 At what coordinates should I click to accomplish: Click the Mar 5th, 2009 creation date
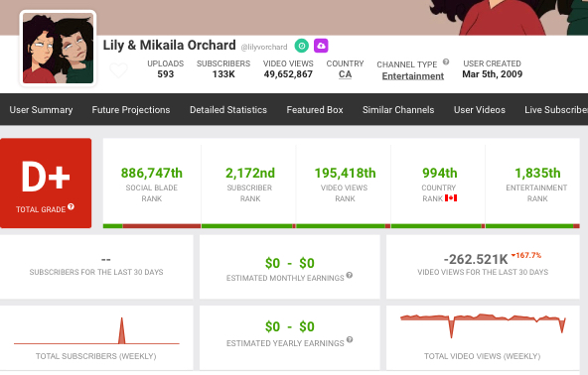(x=492, y=74)
